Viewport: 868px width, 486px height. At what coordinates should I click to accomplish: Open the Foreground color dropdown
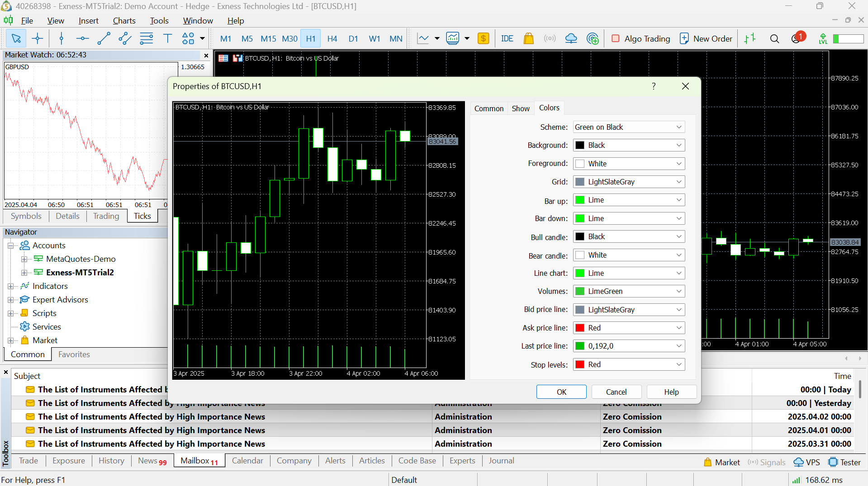point(629,164)
